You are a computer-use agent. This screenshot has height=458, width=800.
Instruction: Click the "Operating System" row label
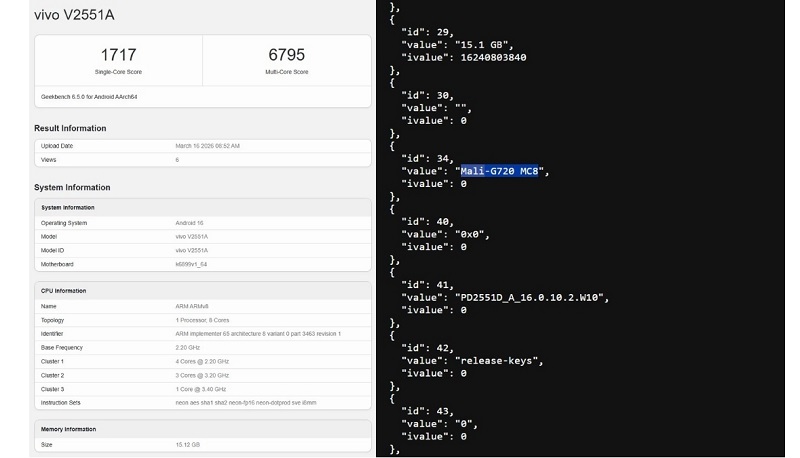point(64,223)
